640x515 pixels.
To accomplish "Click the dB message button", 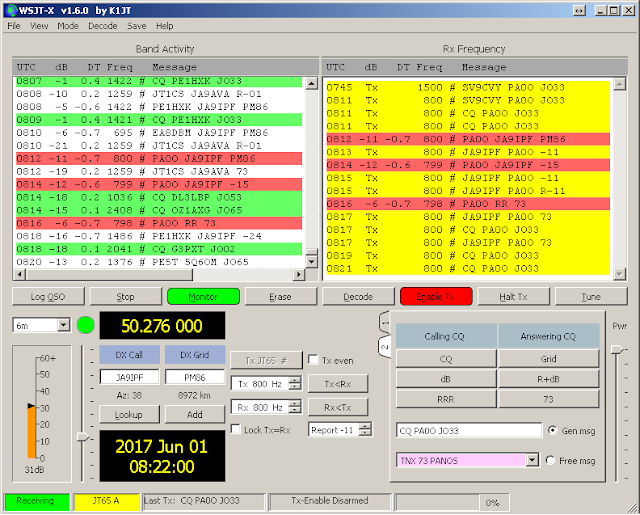I will coord(446,379).
